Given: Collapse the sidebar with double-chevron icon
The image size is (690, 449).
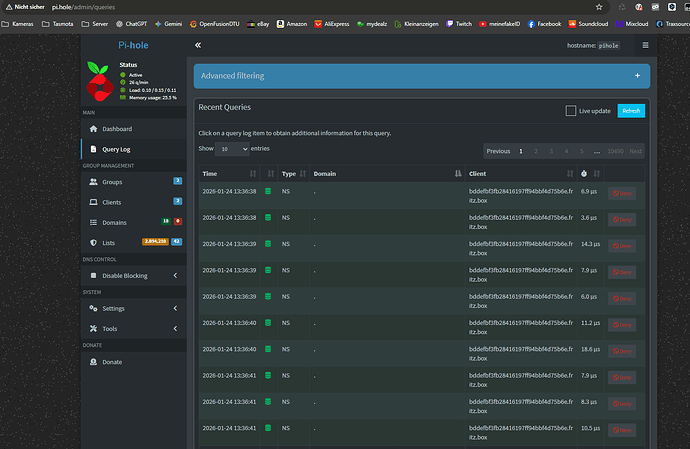Looking at the screenshot, I should pyautogui.click(x=198, y=45).
